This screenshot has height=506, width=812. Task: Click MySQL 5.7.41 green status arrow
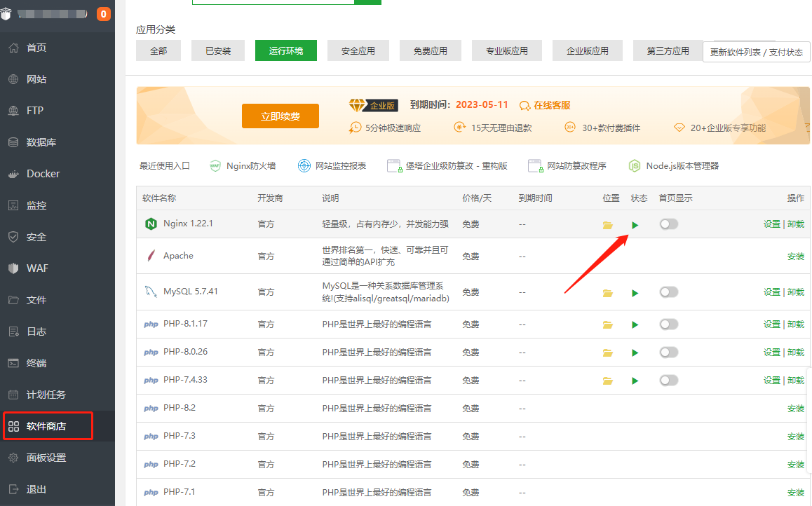click(635, 294)
